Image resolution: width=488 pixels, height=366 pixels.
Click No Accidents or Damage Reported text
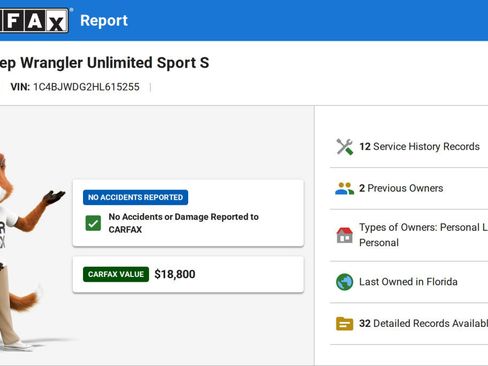pyautogui.click(x=184, y=223)
